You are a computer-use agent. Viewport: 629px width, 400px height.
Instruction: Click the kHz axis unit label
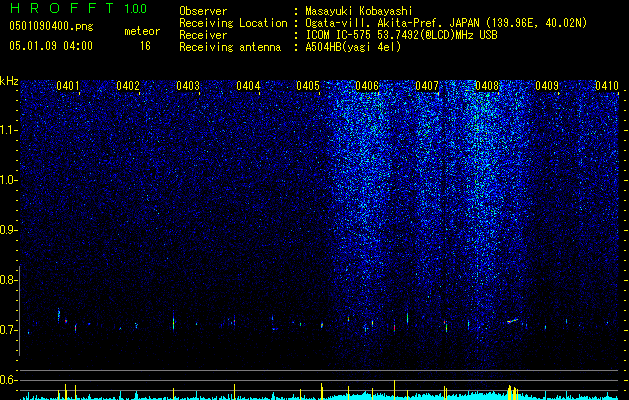[x=9, y=81]
